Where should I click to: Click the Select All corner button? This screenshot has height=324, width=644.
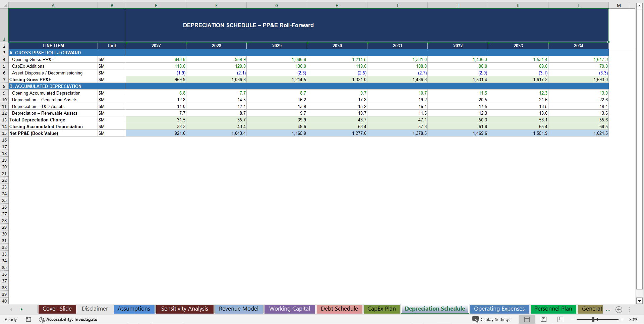click(x=4, y=5)
